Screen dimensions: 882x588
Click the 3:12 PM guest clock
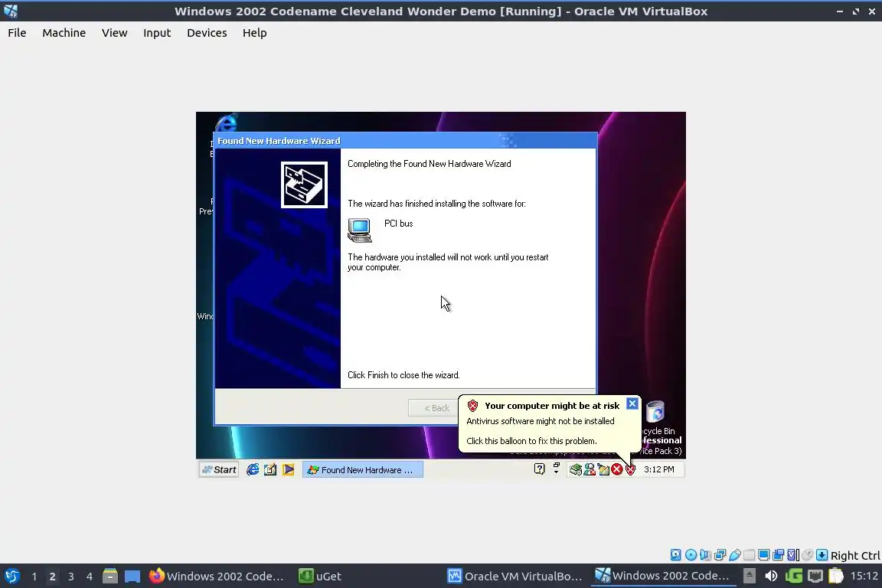click(x=658, y=469)
